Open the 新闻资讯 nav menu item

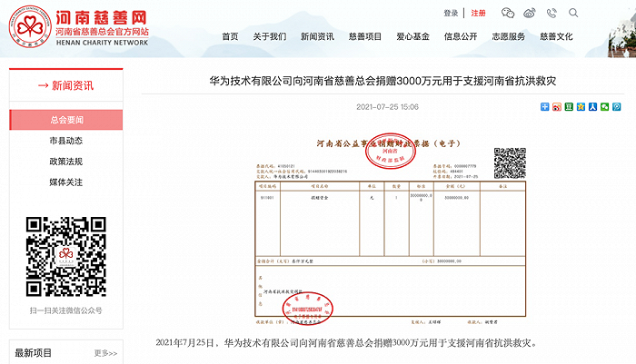tap(317, 36)
